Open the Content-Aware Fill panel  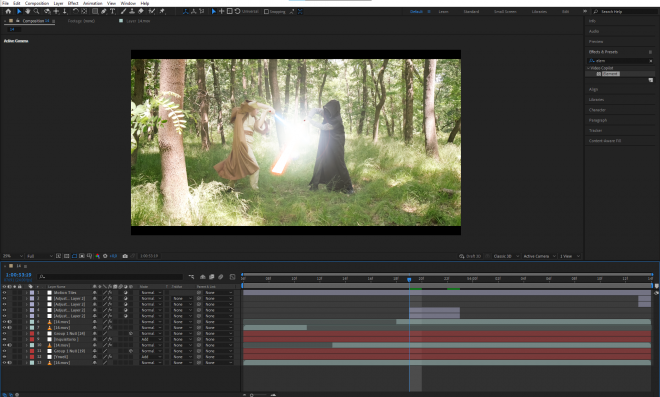pos(605,141)
